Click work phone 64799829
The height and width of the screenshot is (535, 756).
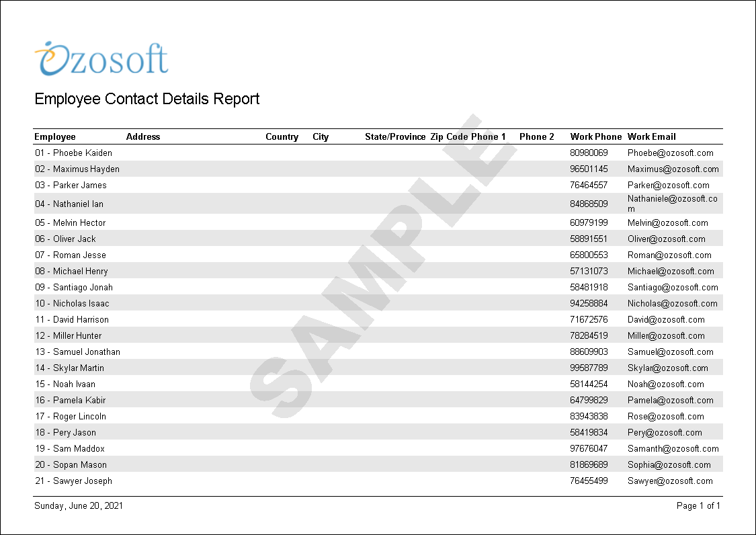tap(589, 401)
